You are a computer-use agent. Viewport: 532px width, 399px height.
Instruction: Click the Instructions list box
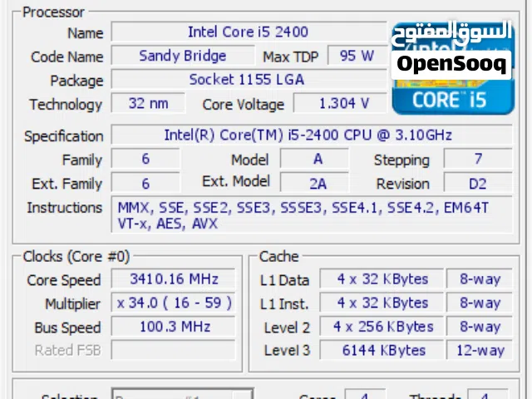click(x=312, y=214)
